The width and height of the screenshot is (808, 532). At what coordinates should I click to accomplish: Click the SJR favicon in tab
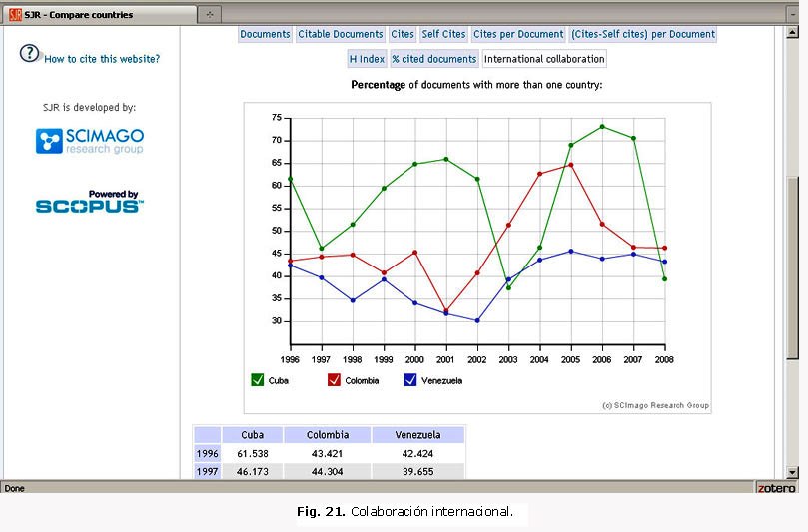[x=15, y=15]
